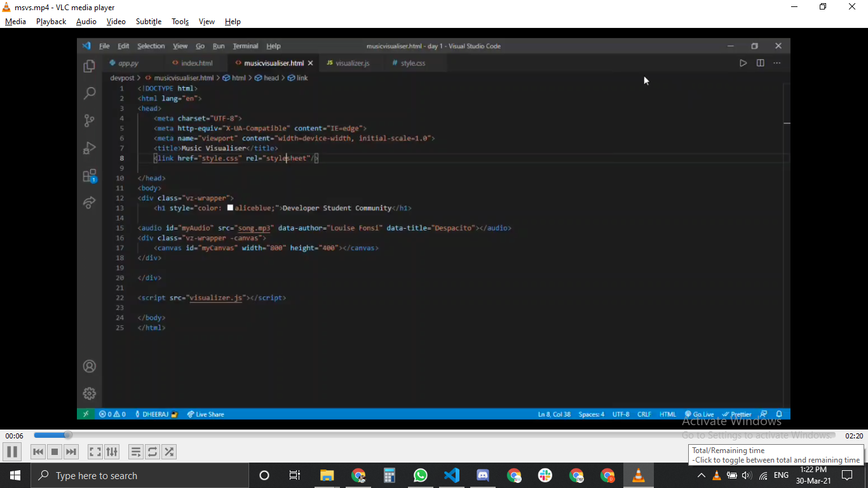Open UTF-8 encoding picker in status bar
This screenshot has width=868, height=488.
[x=621, y=414]
